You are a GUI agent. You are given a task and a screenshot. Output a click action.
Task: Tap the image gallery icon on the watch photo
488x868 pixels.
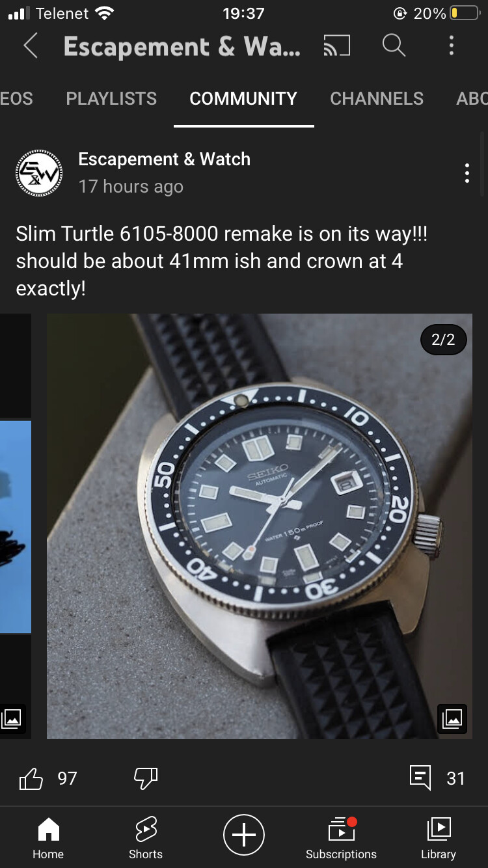tap(452, 718)
